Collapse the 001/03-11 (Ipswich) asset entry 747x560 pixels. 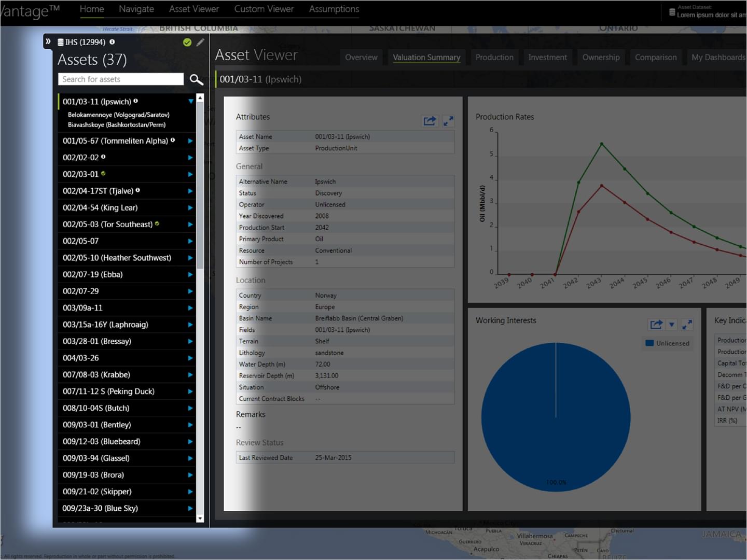[x=191, y=102]
